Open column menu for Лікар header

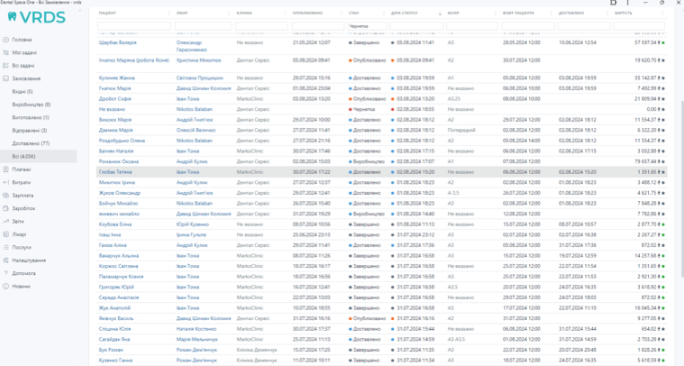(x=229, y=13)
